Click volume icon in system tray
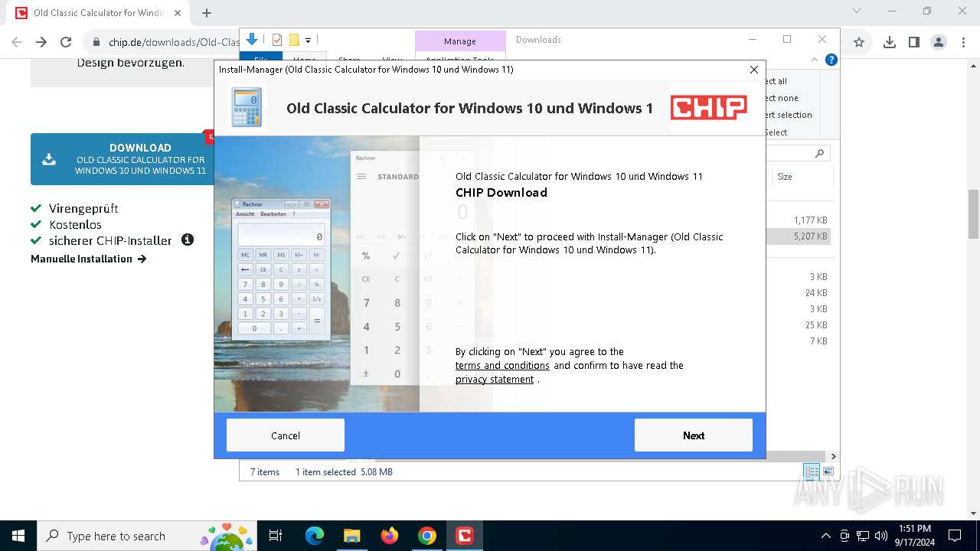The image size is (980, 551). (x=880, y=536)
